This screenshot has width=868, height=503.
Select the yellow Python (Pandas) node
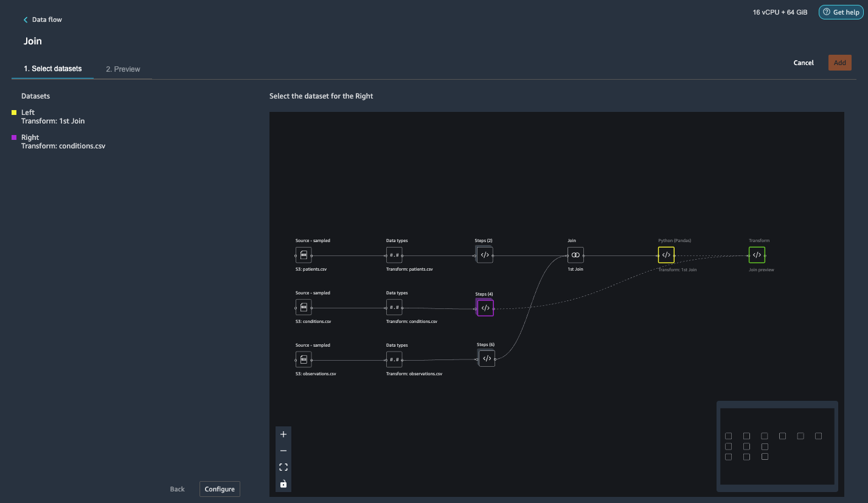coord(666,255)
